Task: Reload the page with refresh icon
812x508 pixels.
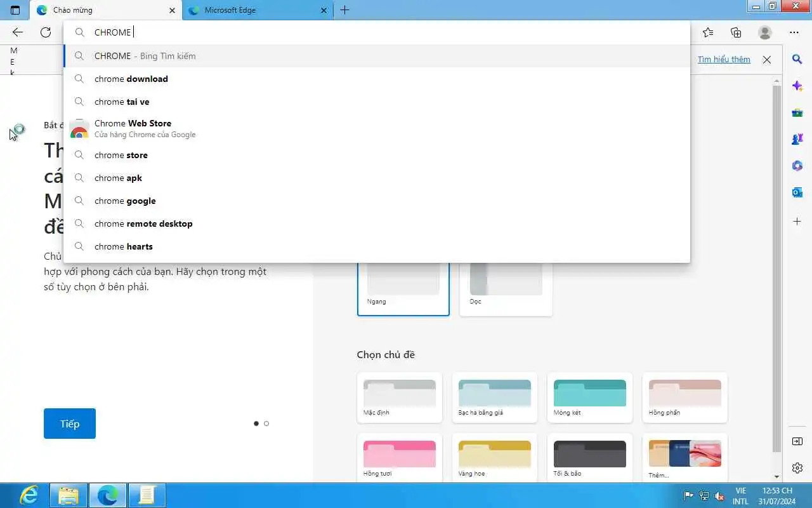Action: tap(46, 32)
